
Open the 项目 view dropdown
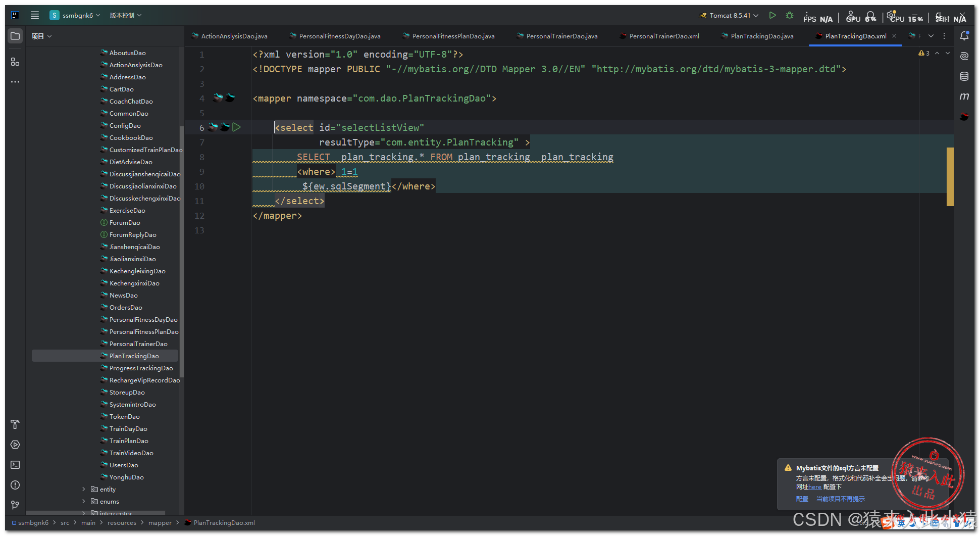41,36
